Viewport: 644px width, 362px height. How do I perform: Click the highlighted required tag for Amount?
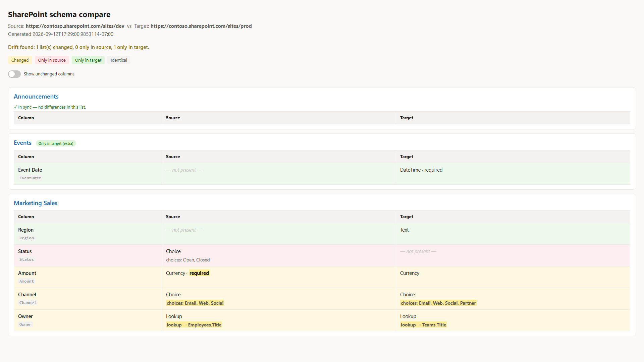point(199,273)
